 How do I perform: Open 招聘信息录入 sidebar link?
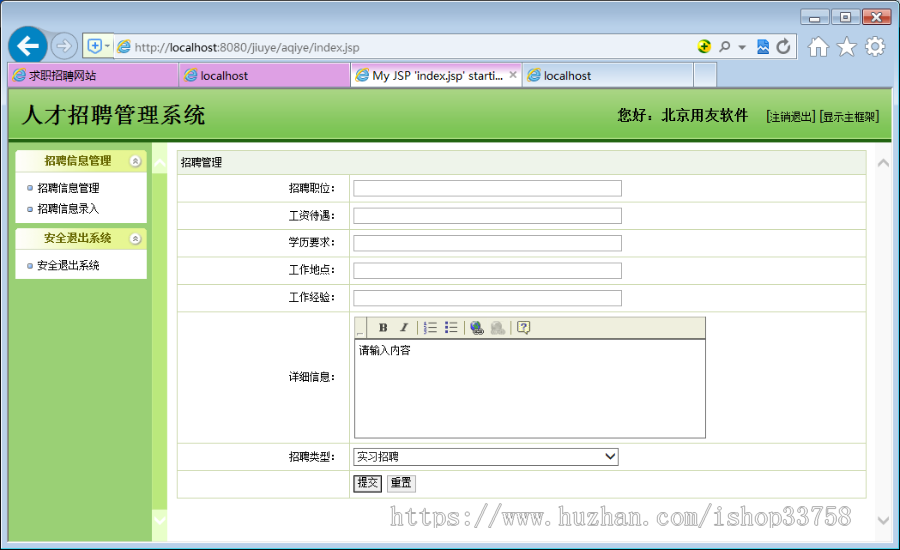tap(68, 208)
